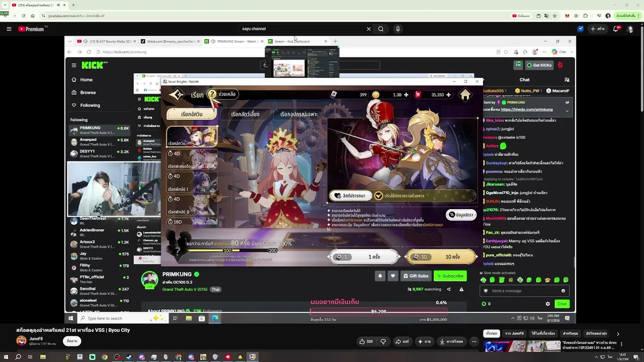This screenshot has height=362, width=644.
Task: Reload the Chrome page
Action: 23,16
